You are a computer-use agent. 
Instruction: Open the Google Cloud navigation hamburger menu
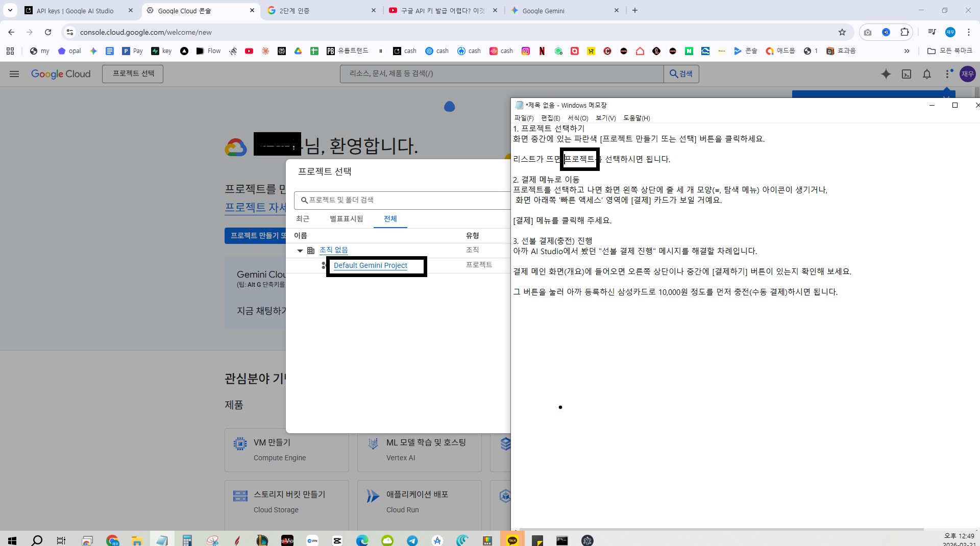[x=14, y=74]
